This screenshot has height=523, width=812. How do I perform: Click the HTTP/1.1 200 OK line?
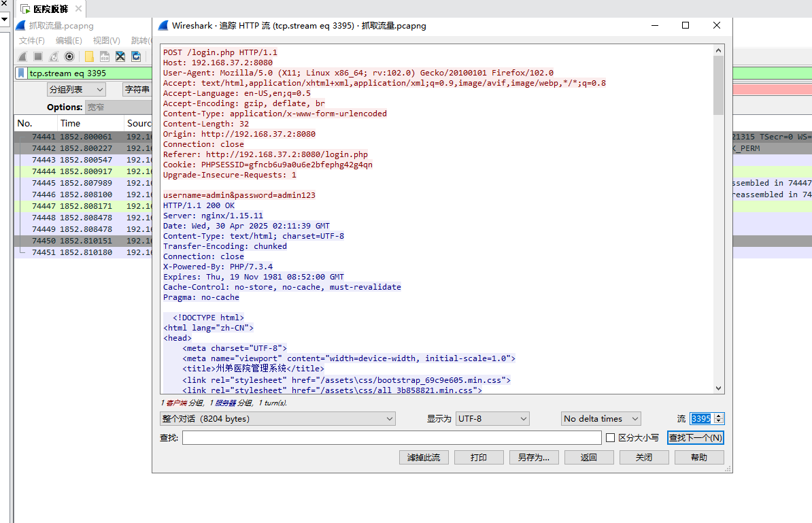point(199,205)
